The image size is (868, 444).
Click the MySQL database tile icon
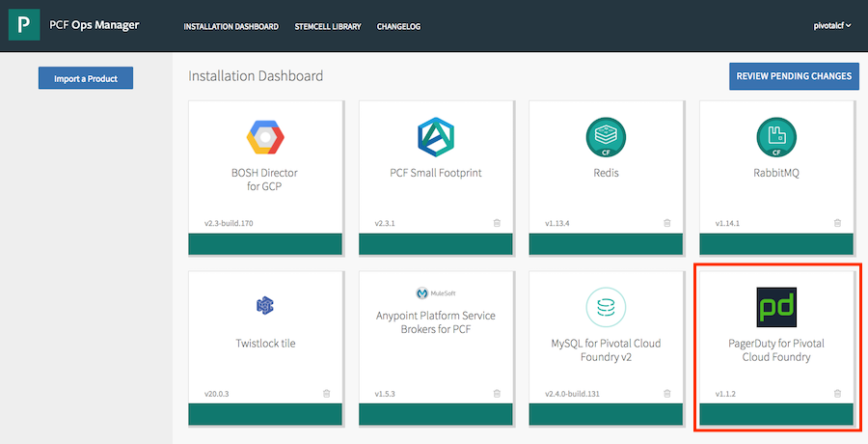click(x=606, y=308)
